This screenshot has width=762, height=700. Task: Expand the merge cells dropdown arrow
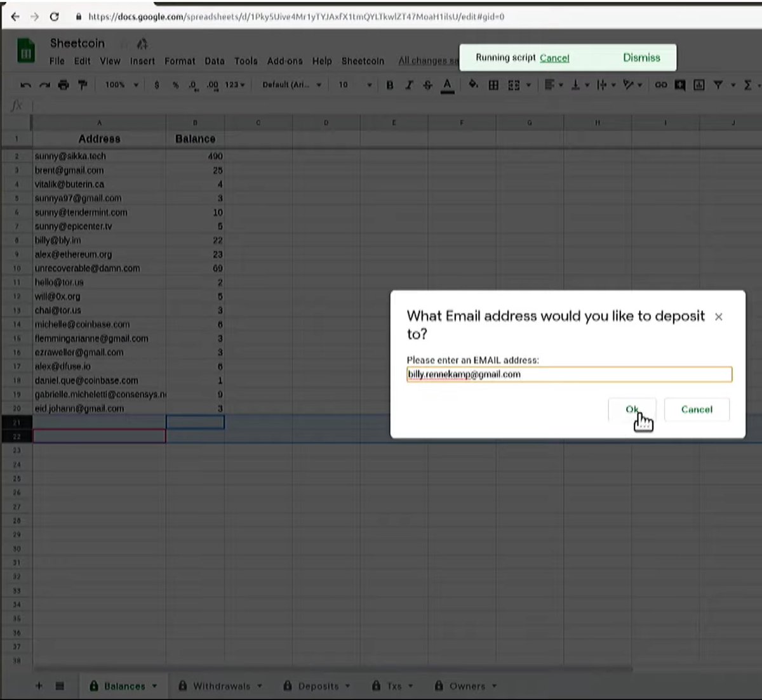[528, 85]
